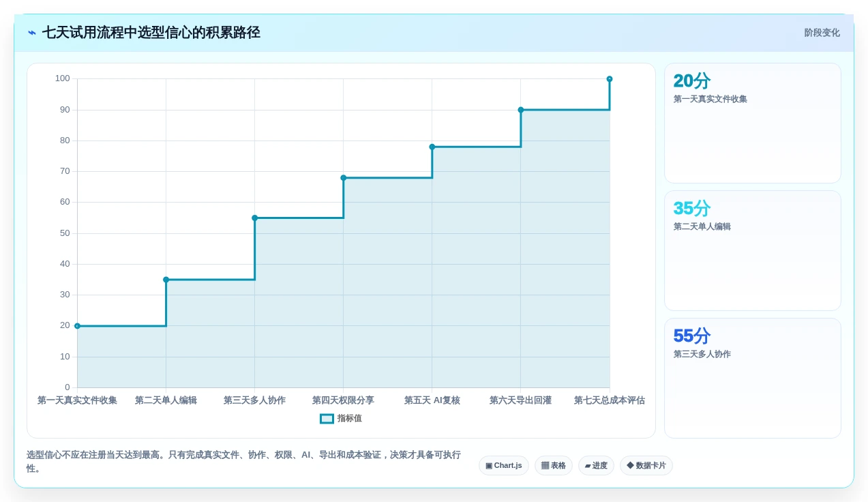Click the data point at value 20
This screenshot has height=502, width=868.
(77, 326)
